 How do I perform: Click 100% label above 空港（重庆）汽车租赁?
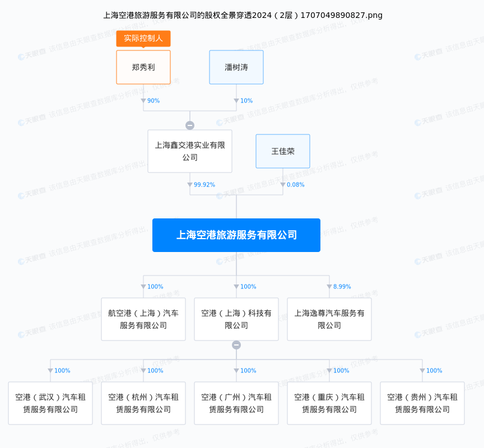(341, 371)
